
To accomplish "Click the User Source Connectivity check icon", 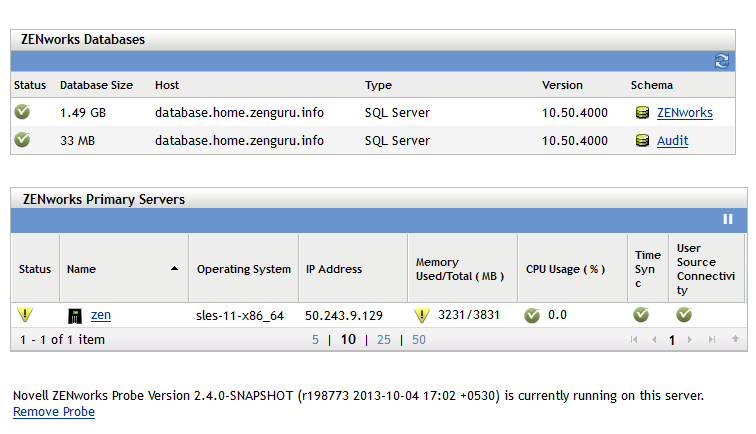I will [684, 315].
